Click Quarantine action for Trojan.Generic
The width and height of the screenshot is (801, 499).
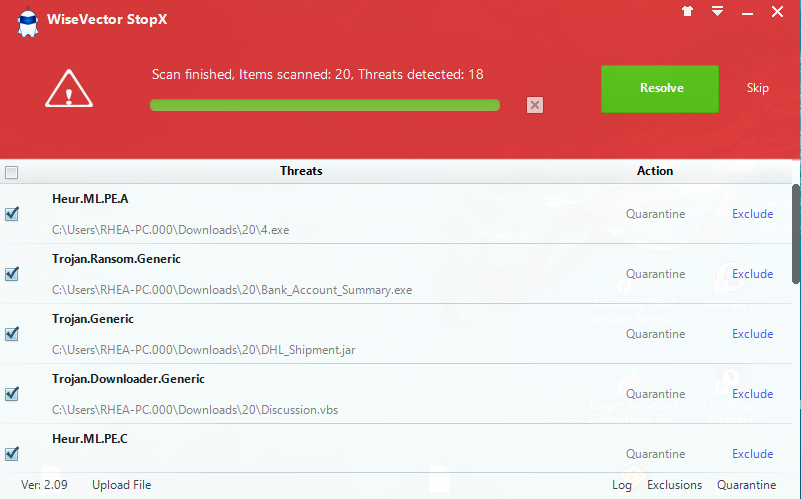pos(655,334)
